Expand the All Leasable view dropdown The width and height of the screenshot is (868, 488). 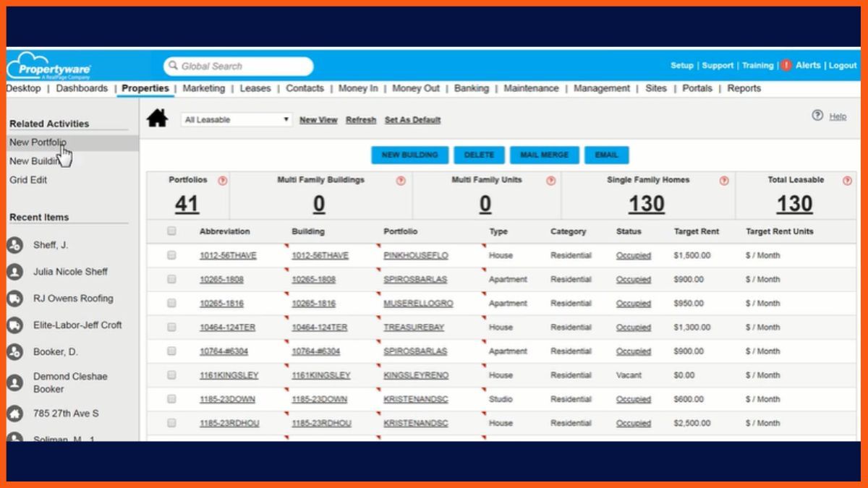[x=236, y=120]
